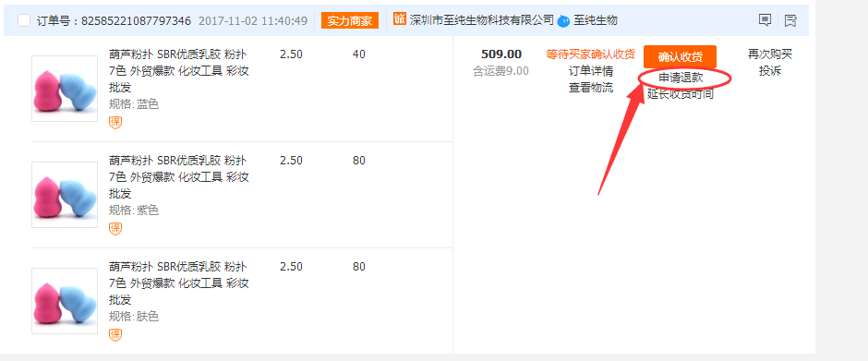Open the blue Wangwang chat icon for 至纯生物
Image resolution: width=868 pixels, height=361 pixels.
pos(563,21)
